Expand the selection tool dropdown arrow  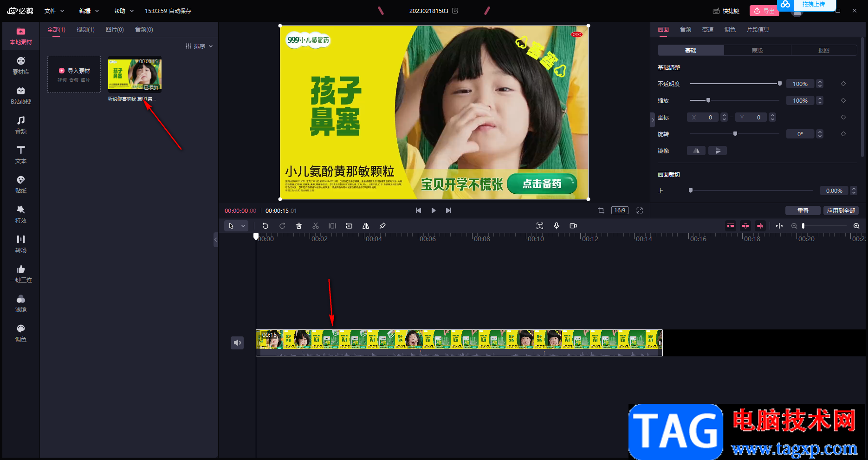click(x=243, y=226)
